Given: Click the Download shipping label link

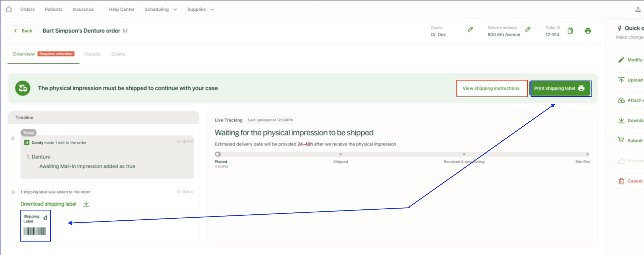Looking at the screenshot, I should point(48,204).
